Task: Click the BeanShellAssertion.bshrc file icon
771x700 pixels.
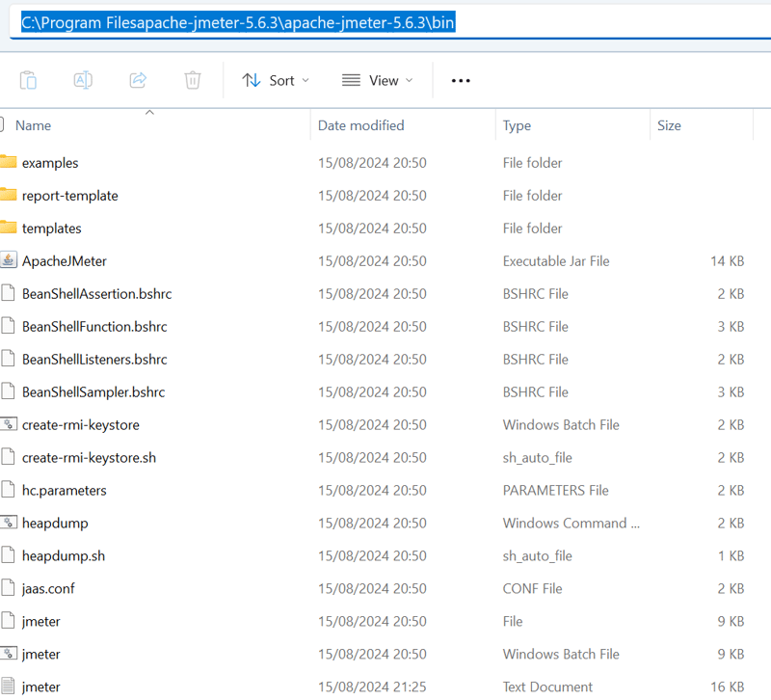Action: click(8, 293)
